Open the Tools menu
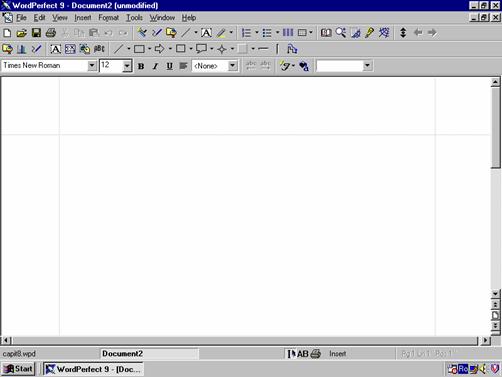 (x=134, y=18)
